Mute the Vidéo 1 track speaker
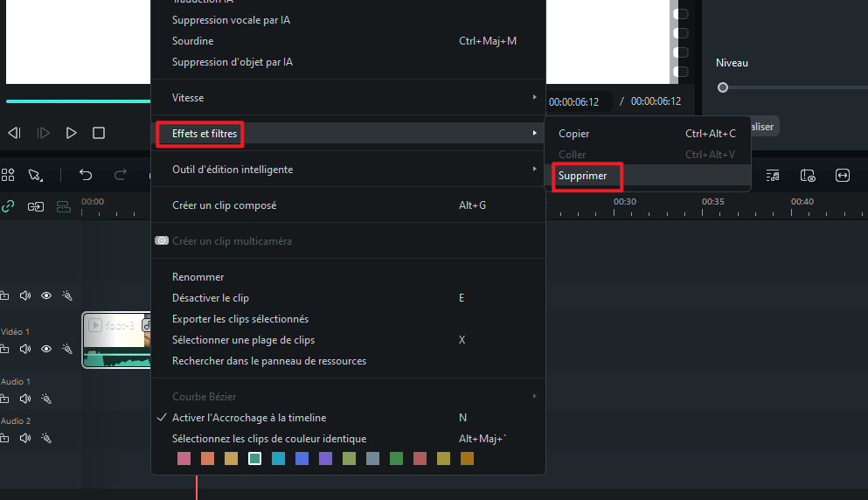The height and width of the screenshot is (500, 868). 25,349
